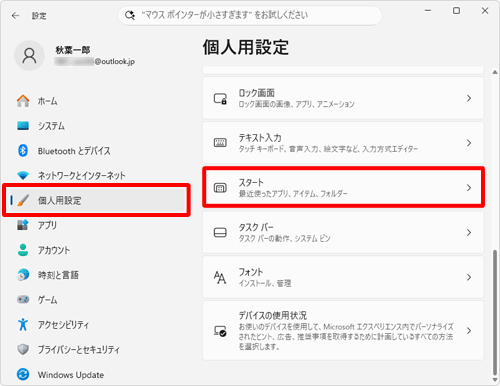500x386 pixels.
Task: Open アカウント settings category
Action: 97,250
